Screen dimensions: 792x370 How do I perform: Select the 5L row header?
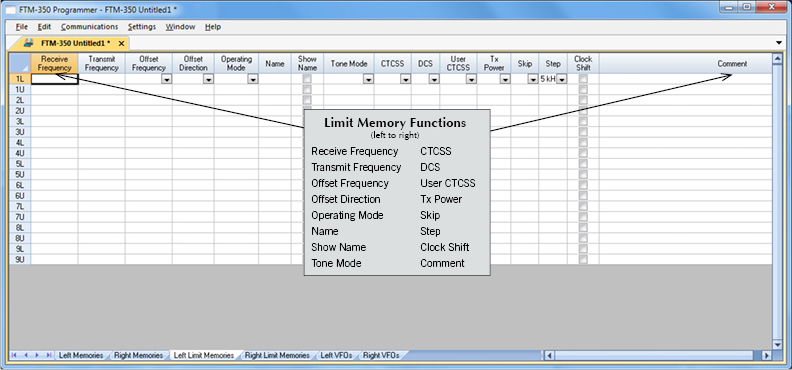pyautogui.click(x=20, y=164)
